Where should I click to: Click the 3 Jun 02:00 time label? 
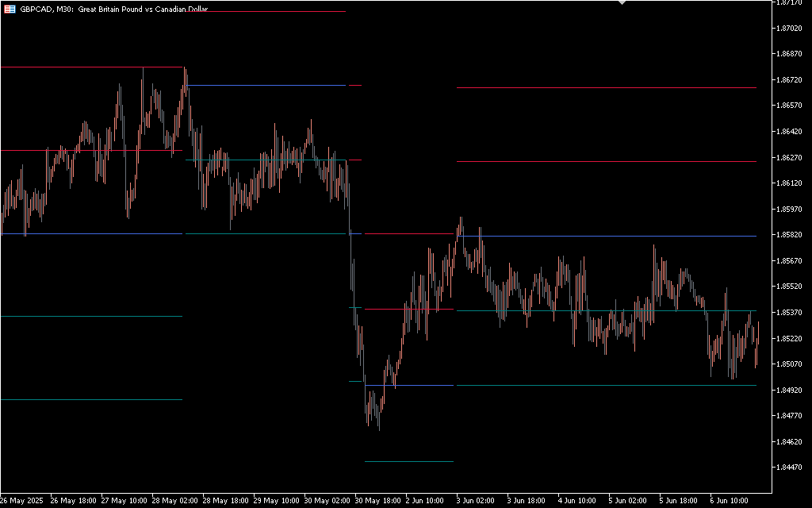click(474, 501)
